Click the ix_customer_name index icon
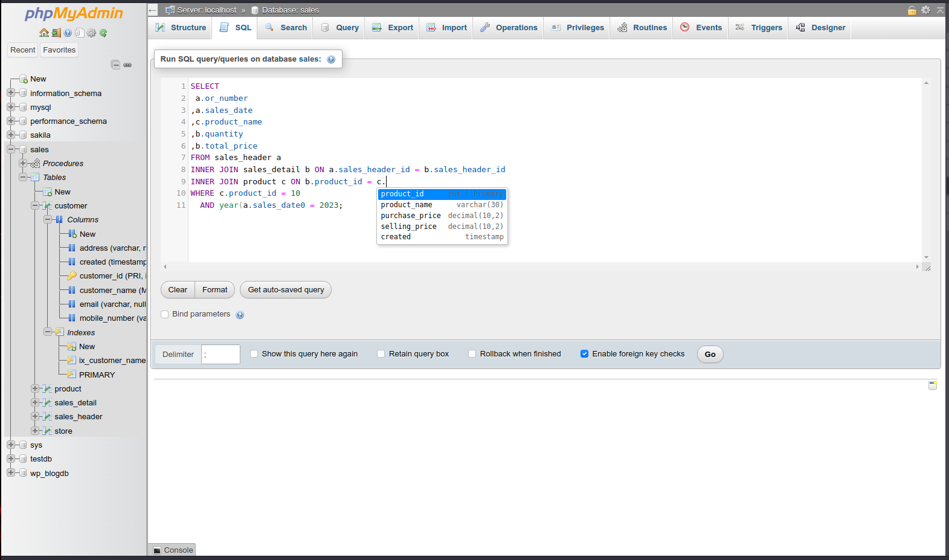Image resolution: width=949 pixels, height=560 pixels. click(71, 360)
